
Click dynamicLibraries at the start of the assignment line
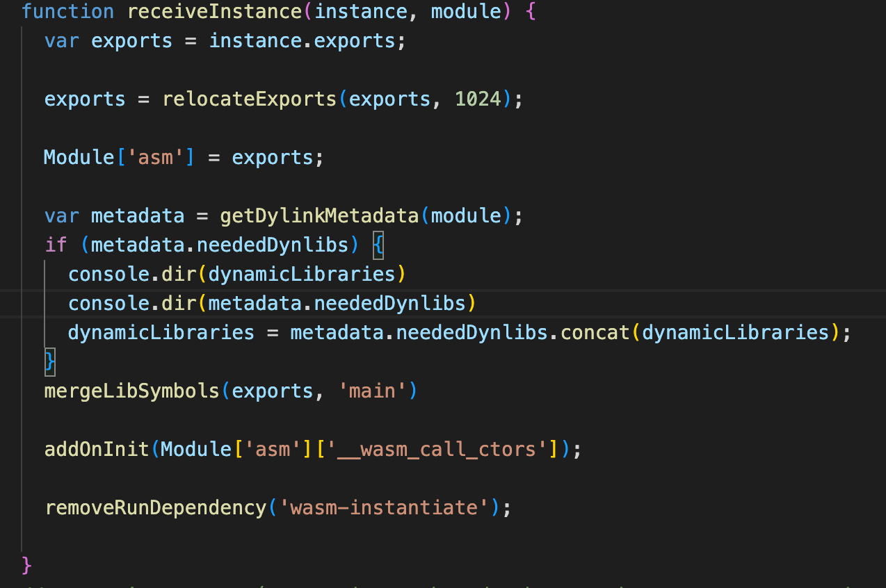(161, 333)
